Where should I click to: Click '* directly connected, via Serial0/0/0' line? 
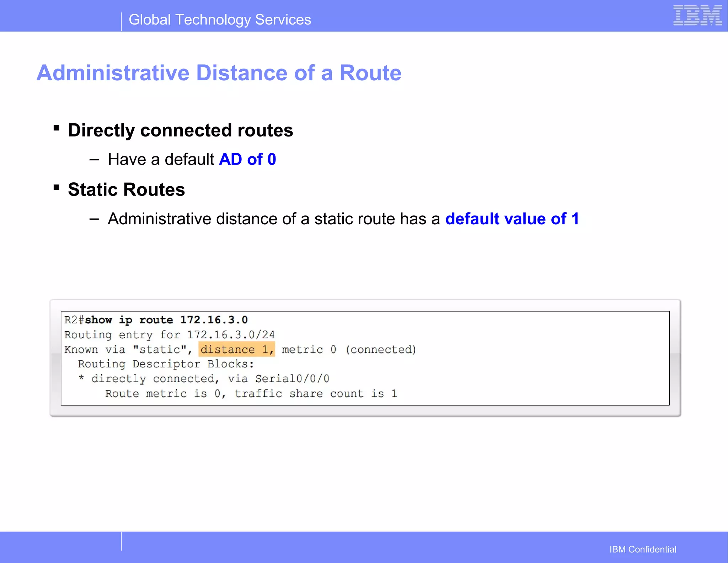coord(204,379)
